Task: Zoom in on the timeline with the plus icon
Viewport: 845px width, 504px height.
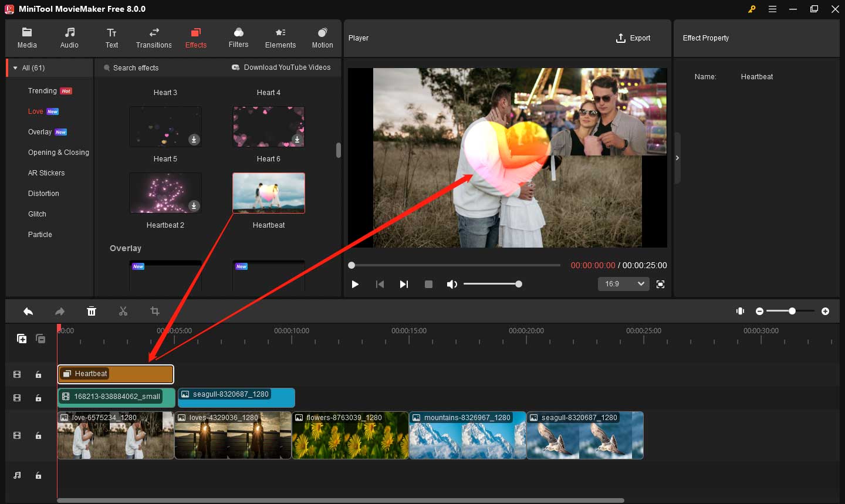Action: point(825,311)
